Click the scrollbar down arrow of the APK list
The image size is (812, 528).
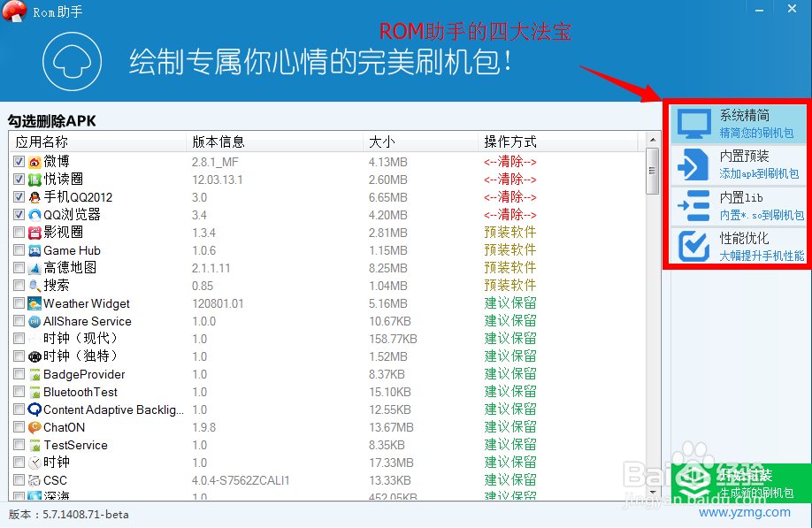pyautogui.click(x=653, y=493)
